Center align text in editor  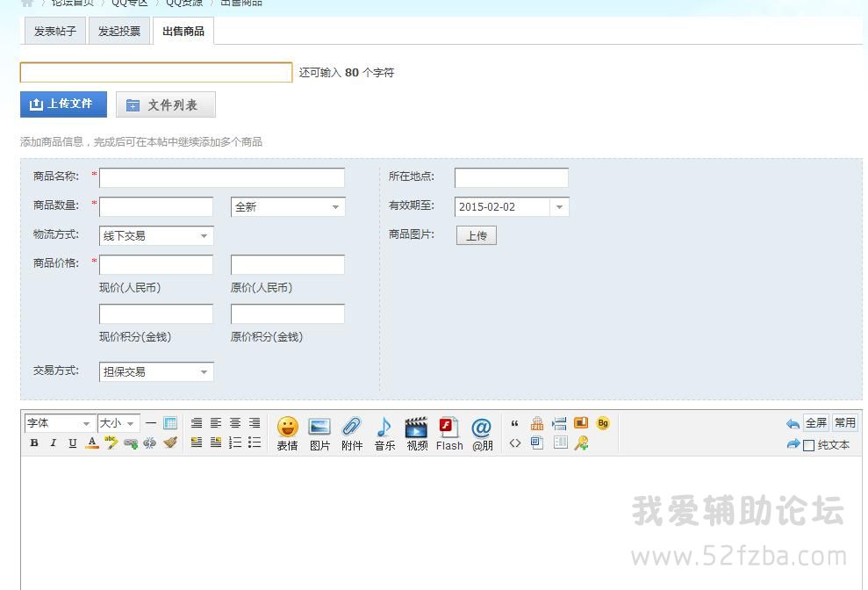click(x=235, y=422)
